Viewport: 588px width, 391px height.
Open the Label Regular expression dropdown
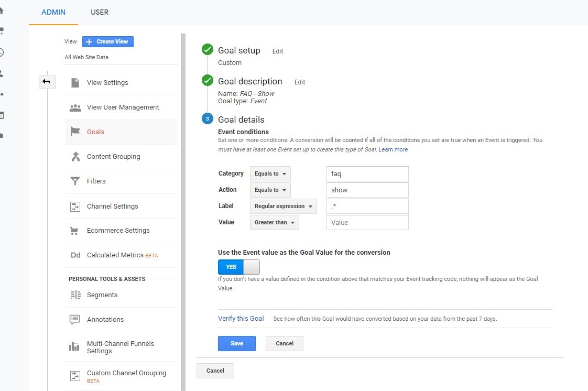coord(283,206)
